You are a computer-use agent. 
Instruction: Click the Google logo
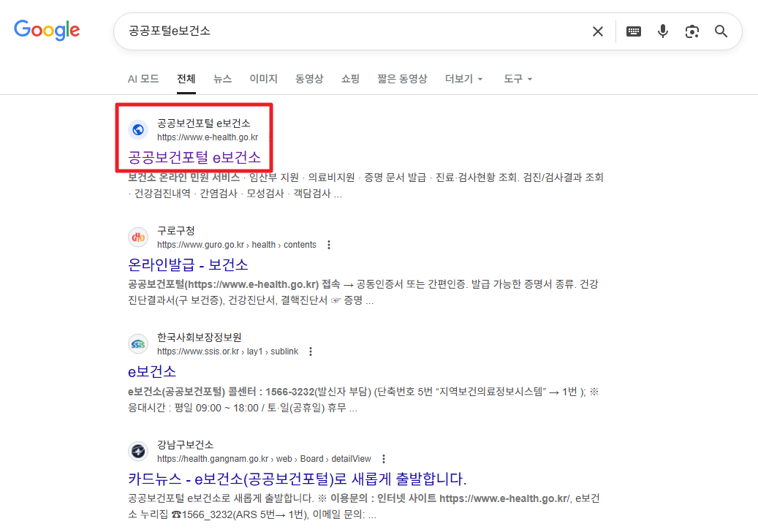click(47, 30)
